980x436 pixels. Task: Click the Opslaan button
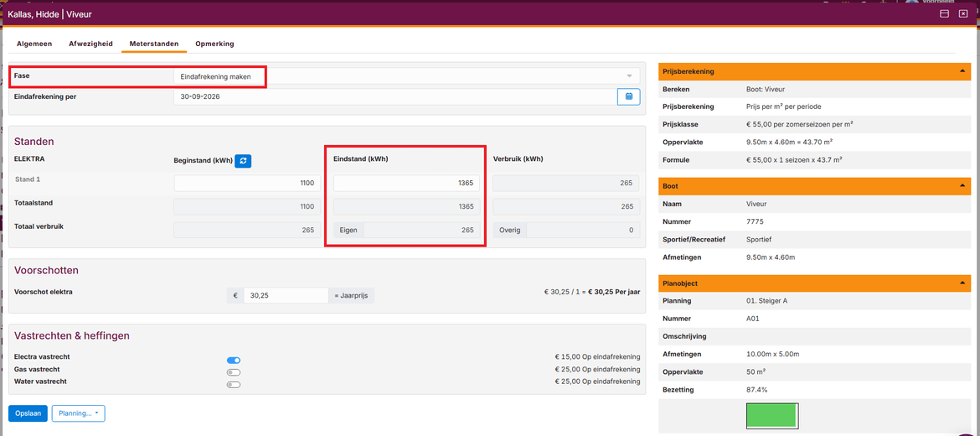(x=28, y=413)
